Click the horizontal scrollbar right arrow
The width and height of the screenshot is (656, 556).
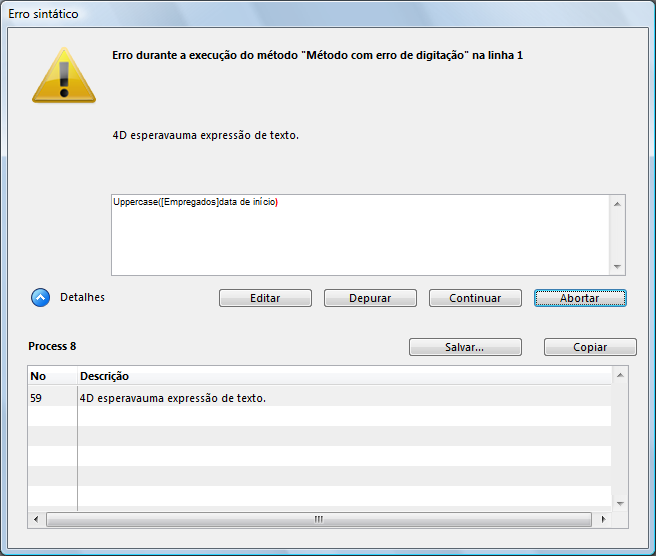pyautogui.click(x=603, y=519)
